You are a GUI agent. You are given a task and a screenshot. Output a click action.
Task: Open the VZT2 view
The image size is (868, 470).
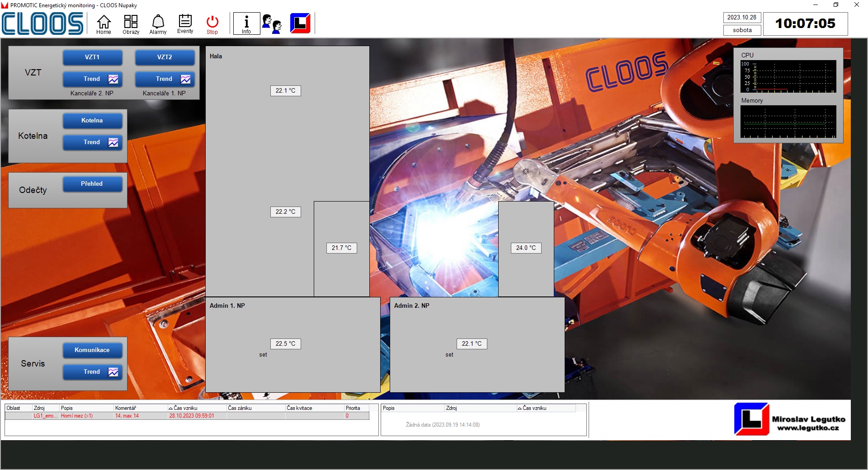pyautogui.click(x=165, y=57)
